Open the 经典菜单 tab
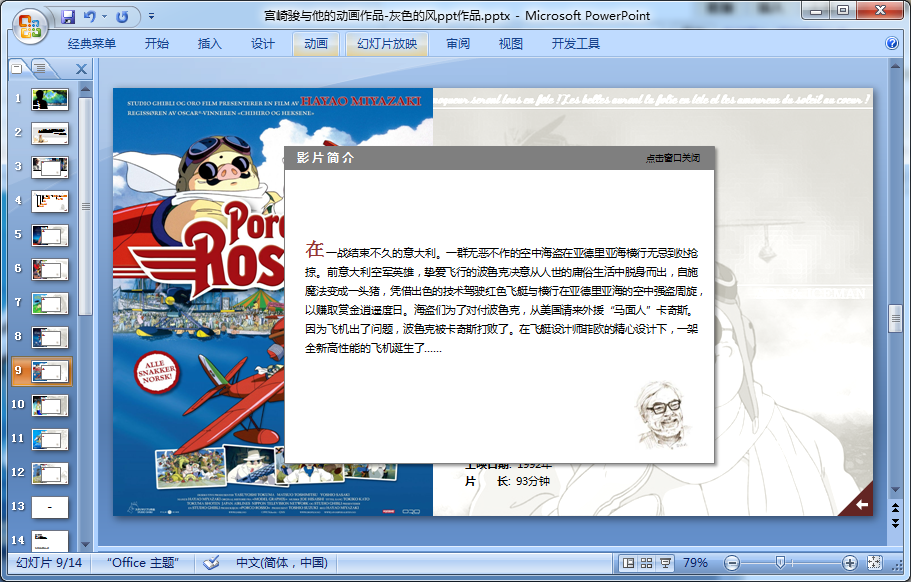The height and width of the screenshot is (582, 911). pos(92,44)
